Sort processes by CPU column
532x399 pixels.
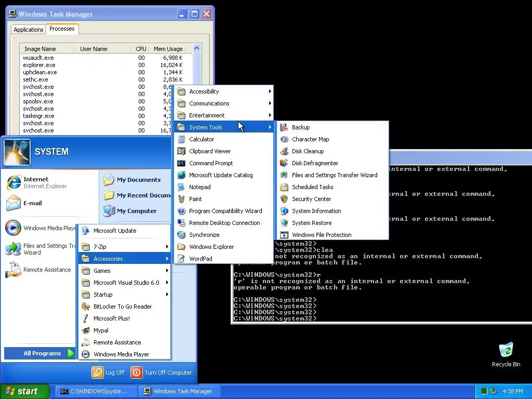tap(140, 49)
